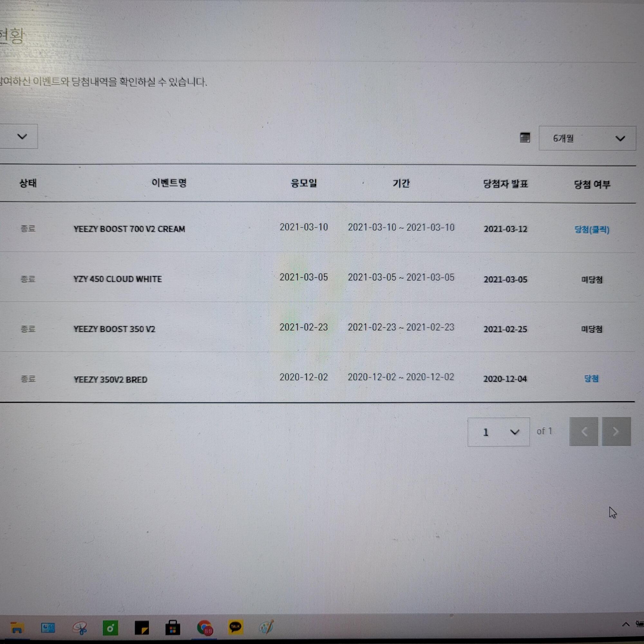Go to previous page arrow button
Screen dimensions: 644x644
coord(583,431)
